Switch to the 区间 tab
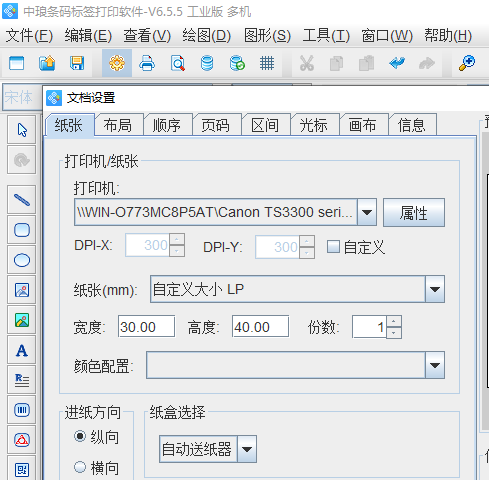Screen dimensions: 489x480 point(265,125)
